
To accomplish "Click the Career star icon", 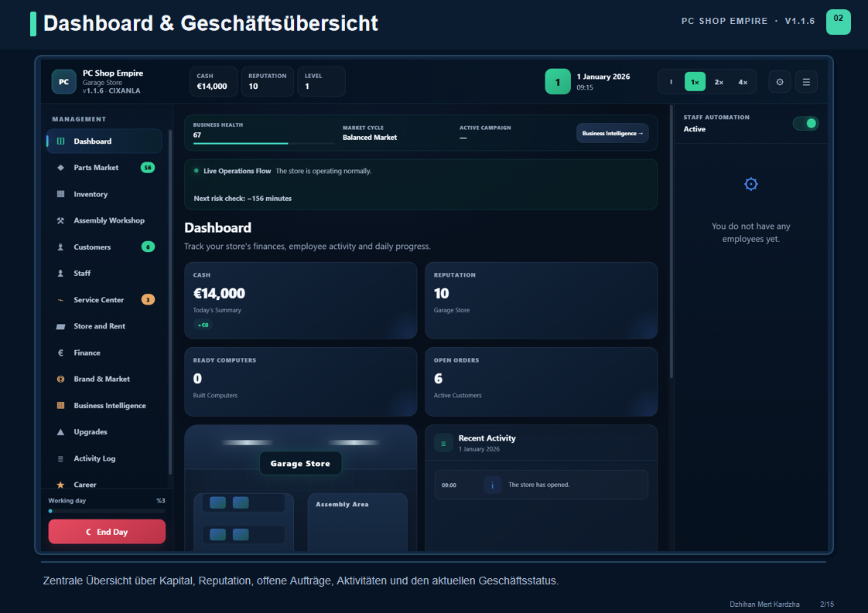I will pyautogui.click(x=61, y=485).
